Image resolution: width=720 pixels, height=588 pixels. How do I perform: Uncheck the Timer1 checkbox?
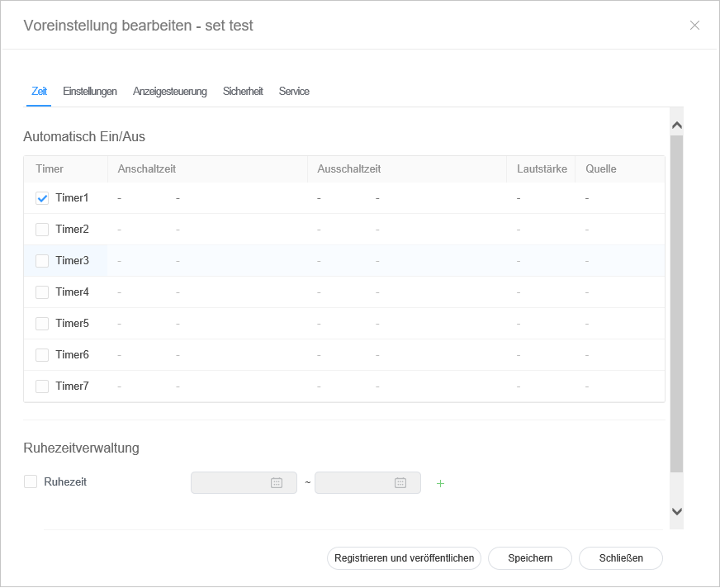pyautogui.click(x=42, y=198)
